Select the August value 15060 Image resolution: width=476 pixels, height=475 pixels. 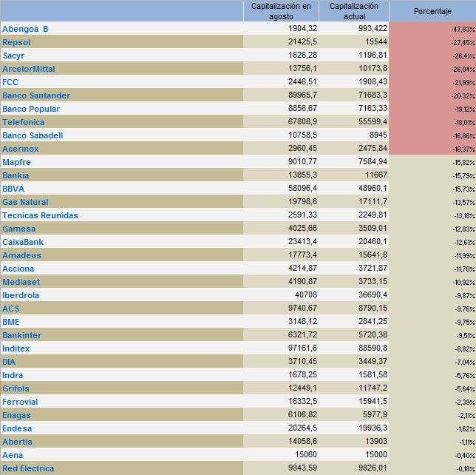(306, 454)
